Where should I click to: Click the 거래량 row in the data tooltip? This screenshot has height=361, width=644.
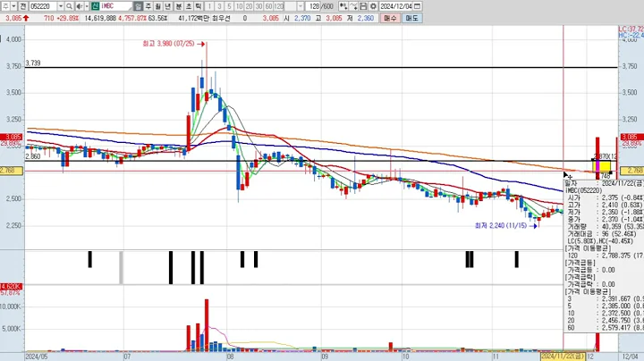click(x=604, y=226)
